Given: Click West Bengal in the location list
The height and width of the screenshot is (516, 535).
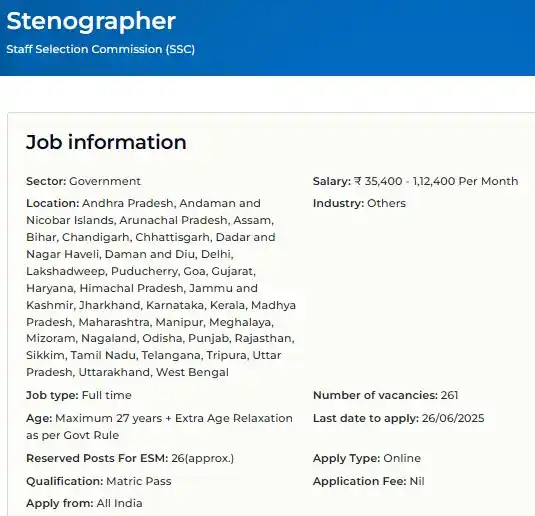Looking at the screenshot, I should tap(192, 372).
